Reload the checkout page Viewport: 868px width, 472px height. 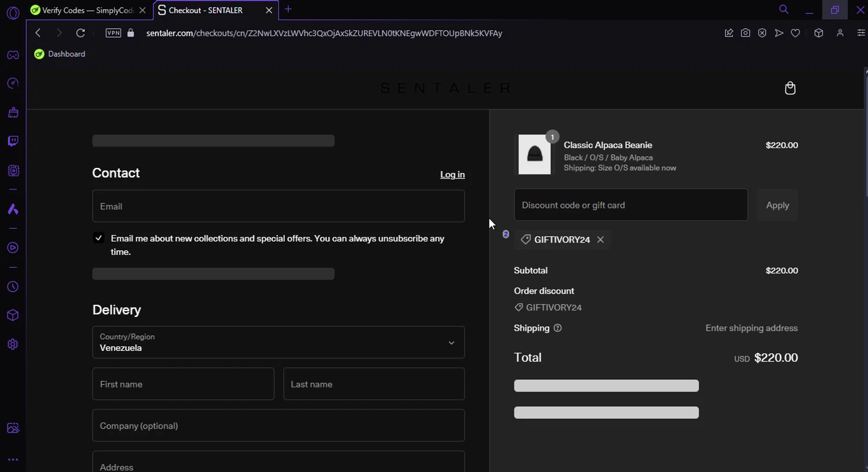click(x=80, y=33)
